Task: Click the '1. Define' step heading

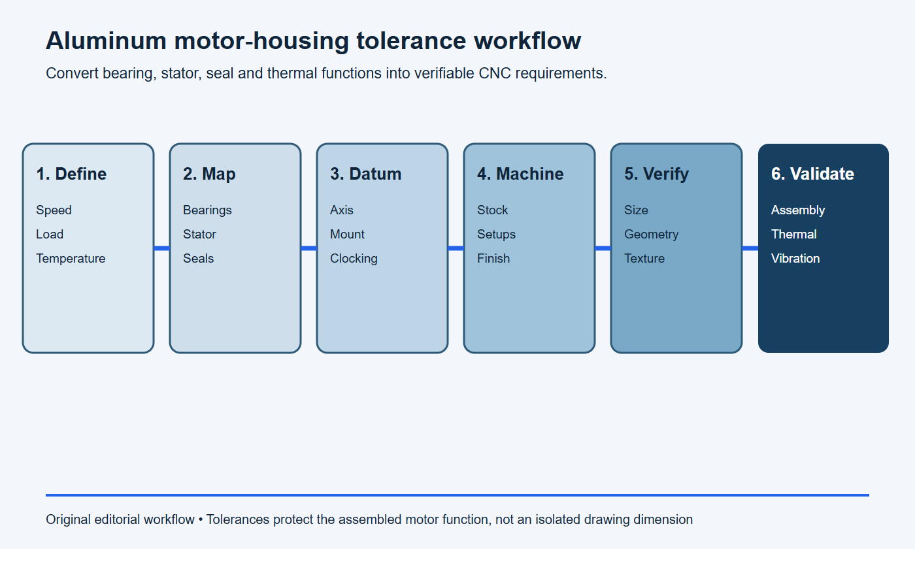Action: coord(71,174)
